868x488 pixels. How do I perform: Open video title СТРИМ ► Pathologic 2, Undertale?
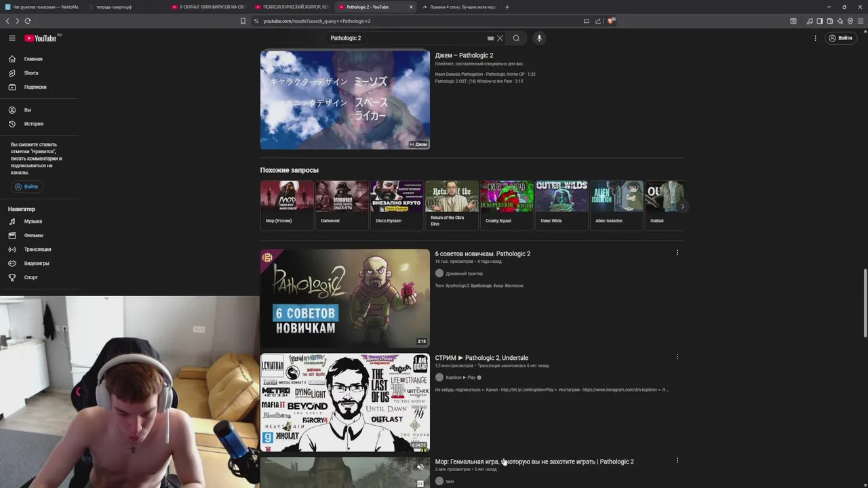[481, 358]
